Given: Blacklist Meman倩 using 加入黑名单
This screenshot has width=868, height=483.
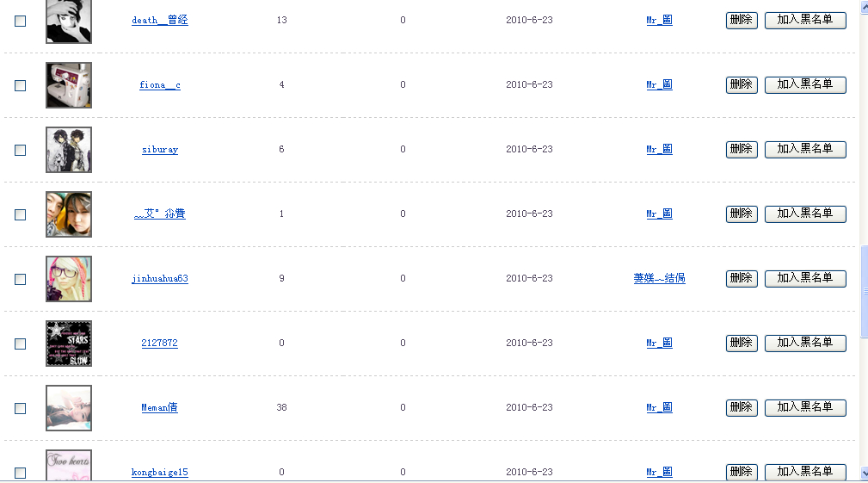Looking at the screenshot, I should pyautogui.click(x=805, y=407).
